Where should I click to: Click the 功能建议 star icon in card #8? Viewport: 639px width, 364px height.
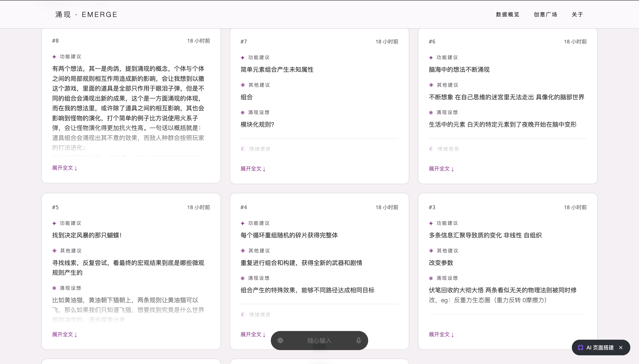(54, 57)
